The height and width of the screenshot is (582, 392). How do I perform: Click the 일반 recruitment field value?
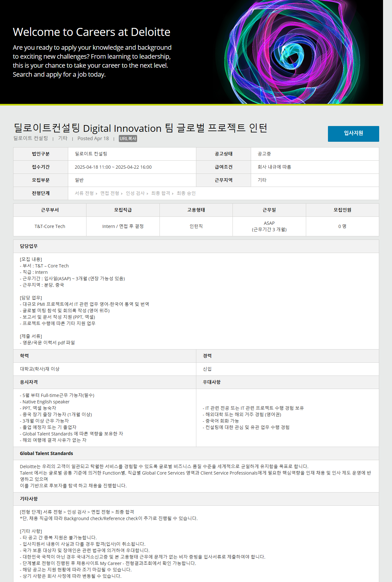click(79, 180)
